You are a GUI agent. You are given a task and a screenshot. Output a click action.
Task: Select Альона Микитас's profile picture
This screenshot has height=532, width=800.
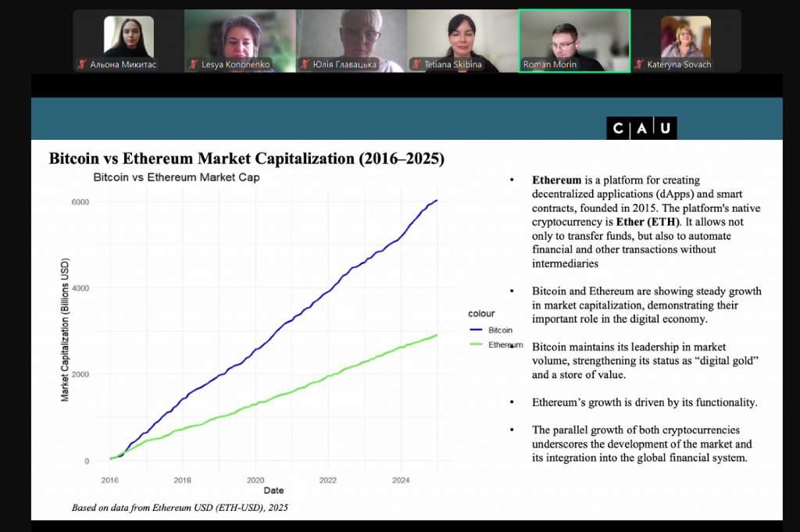click(128, 36)
